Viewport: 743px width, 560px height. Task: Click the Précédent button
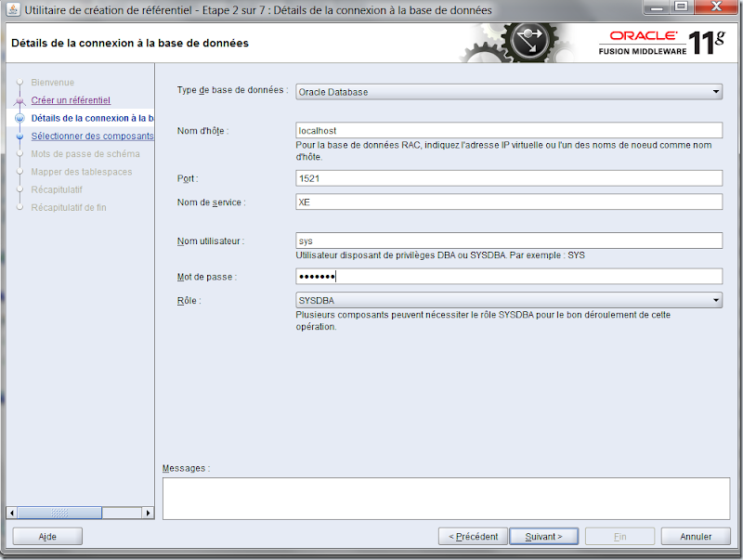pyautogui.click(x=473, y=536)
